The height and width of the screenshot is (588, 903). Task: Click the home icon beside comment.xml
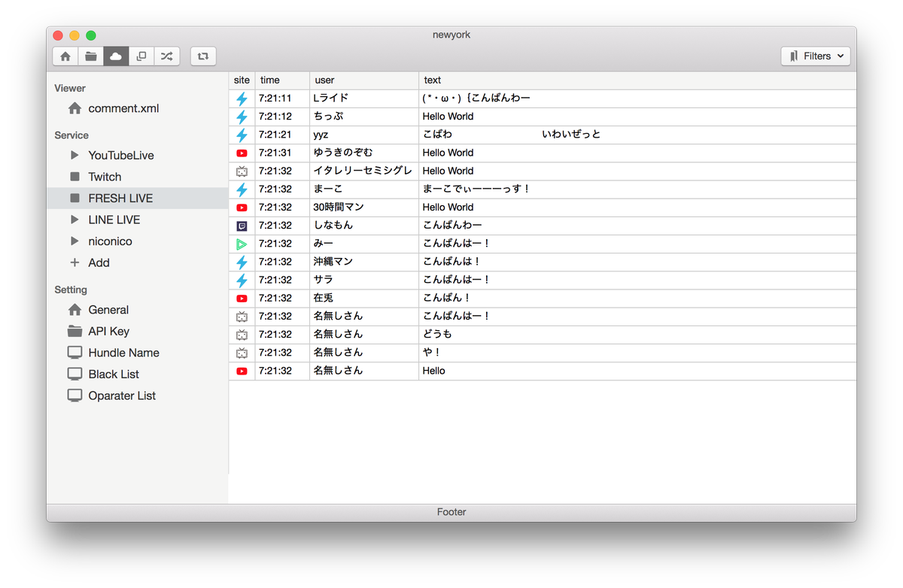(x=74, y=108)
